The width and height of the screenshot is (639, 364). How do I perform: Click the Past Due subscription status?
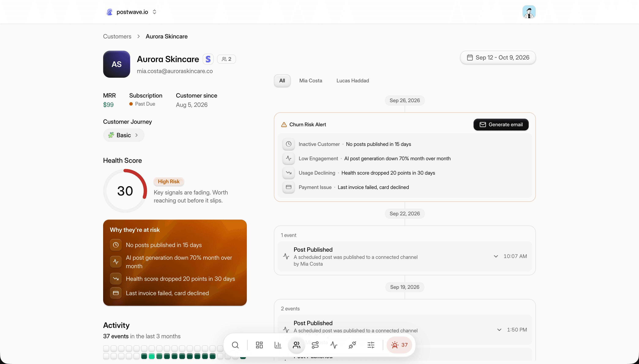click(142, 104)
